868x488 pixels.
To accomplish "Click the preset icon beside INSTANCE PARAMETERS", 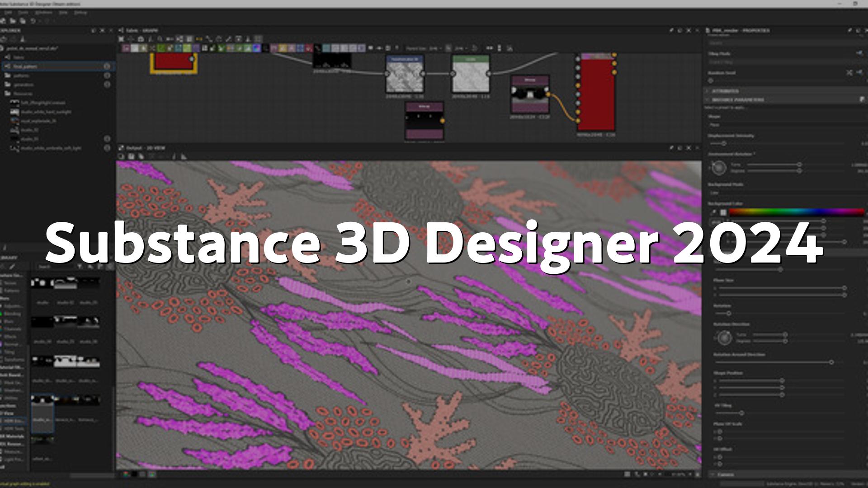I will point(862,99).
